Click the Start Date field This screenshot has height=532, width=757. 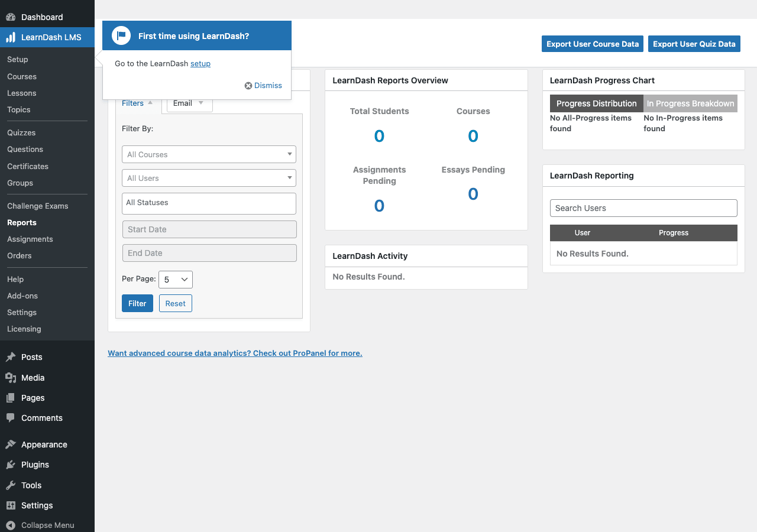[209, 229]
